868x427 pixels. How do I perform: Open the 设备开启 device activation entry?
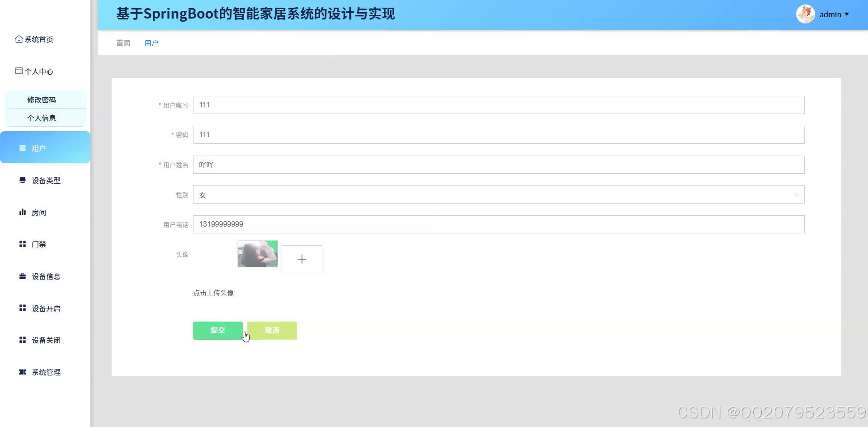click(46, 308)
